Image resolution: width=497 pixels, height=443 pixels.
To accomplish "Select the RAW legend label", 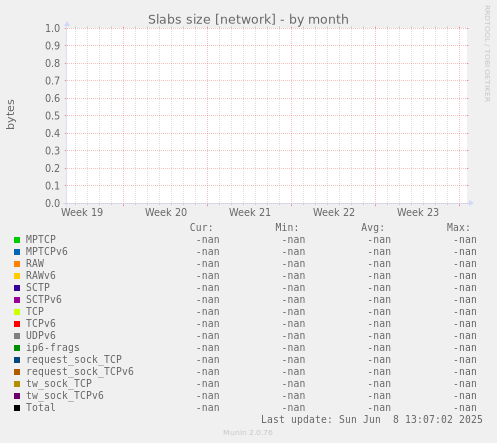I will pos(35,263).
